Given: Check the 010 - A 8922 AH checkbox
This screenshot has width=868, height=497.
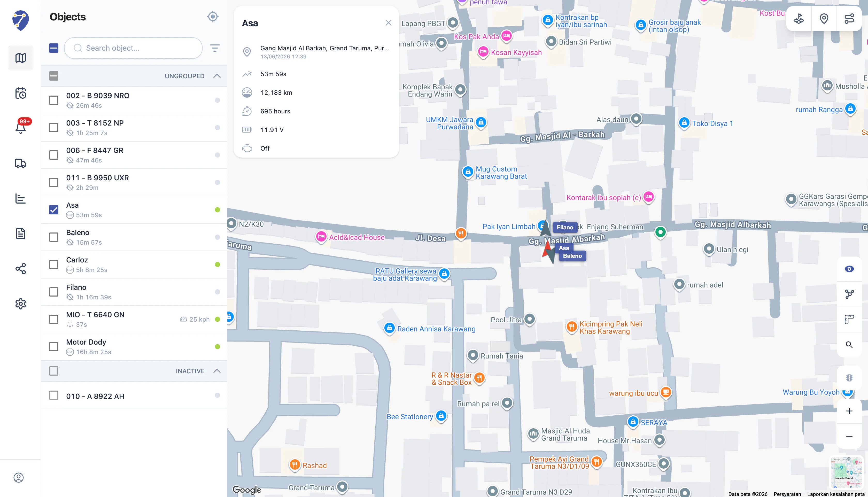Looking at the screenshot, I should point(53,395).
